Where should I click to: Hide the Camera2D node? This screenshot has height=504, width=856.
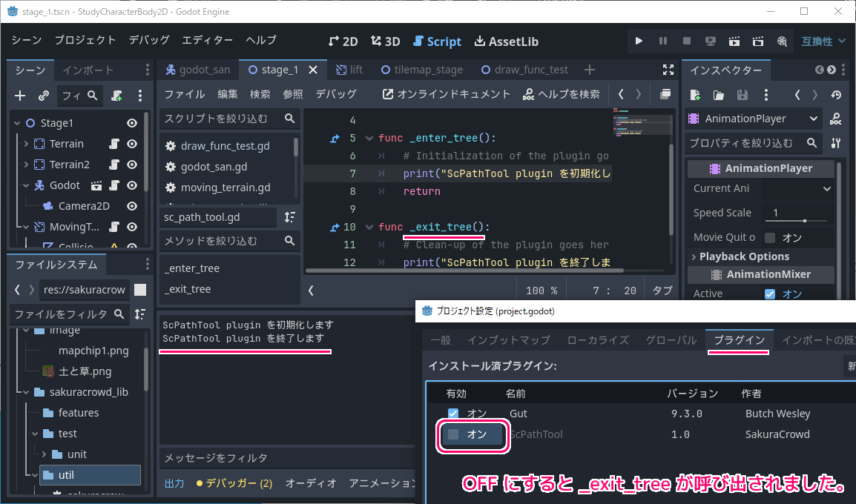click(132, 206)
